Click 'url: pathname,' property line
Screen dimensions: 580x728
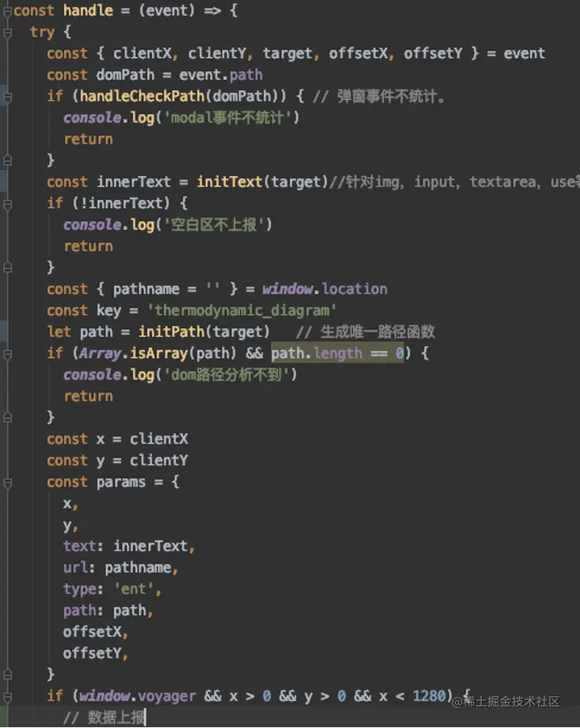(x=120, y=568)
